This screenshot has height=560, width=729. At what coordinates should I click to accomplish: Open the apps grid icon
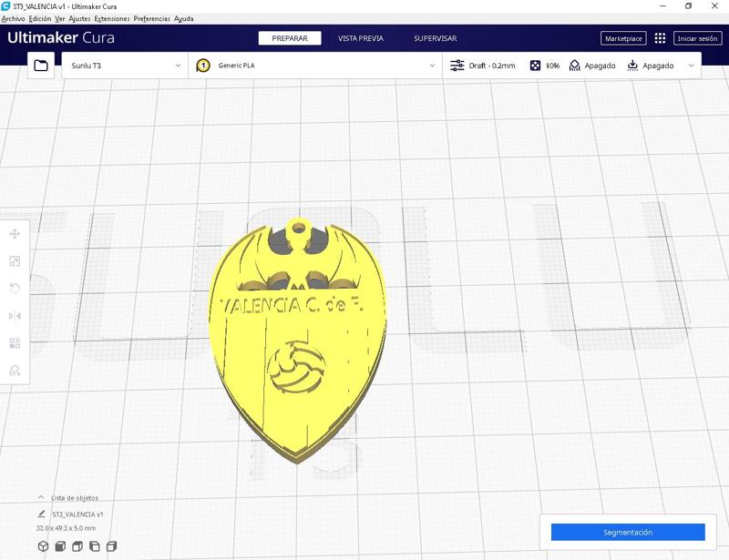pos(660,38)
